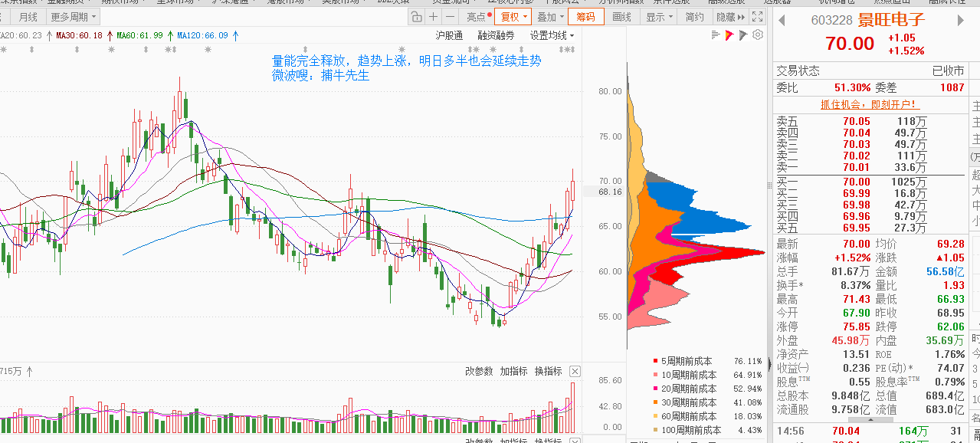Click the 卖一 price 70.01

point(857,167)
